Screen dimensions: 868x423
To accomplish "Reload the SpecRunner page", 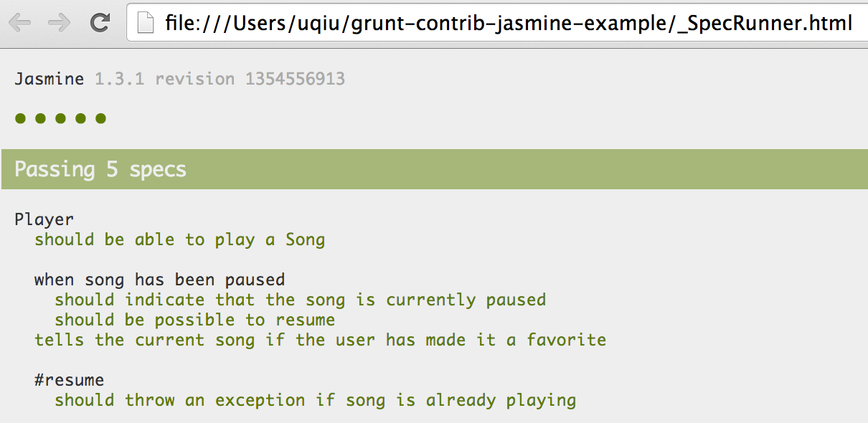I will click(x=100, y=23).
